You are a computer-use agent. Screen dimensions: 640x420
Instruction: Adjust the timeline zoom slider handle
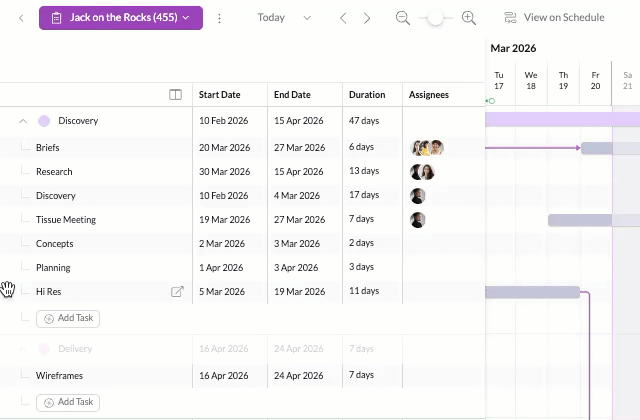pyautogui.click(x=435, y=18)
